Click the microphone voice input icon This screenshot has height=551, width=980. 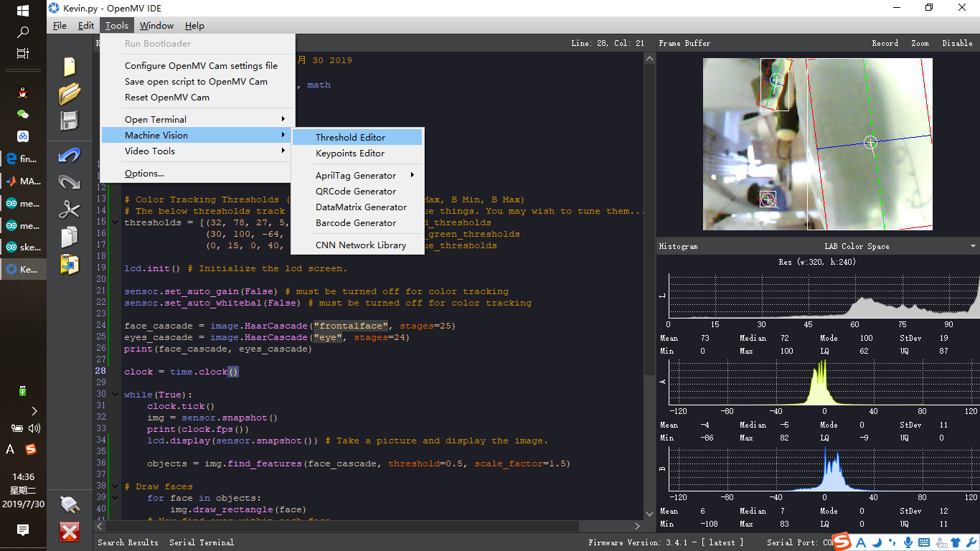tap(908, 542)
